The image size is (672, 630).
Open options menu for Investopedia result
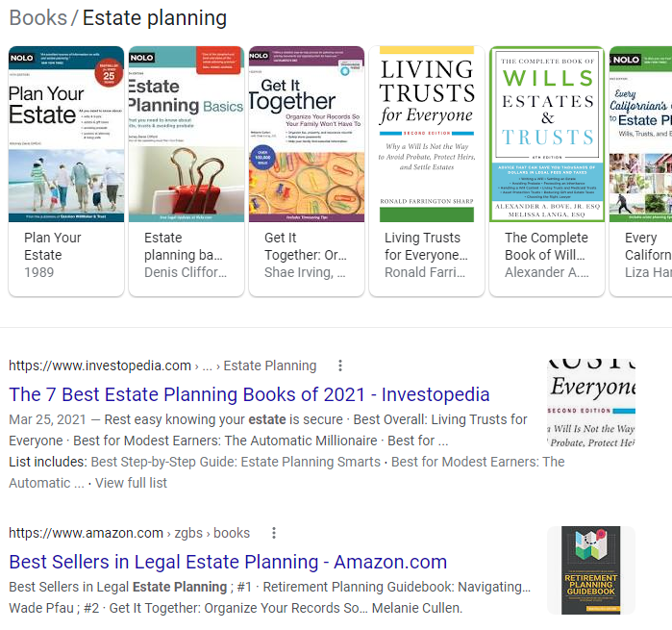coord(339,365)
